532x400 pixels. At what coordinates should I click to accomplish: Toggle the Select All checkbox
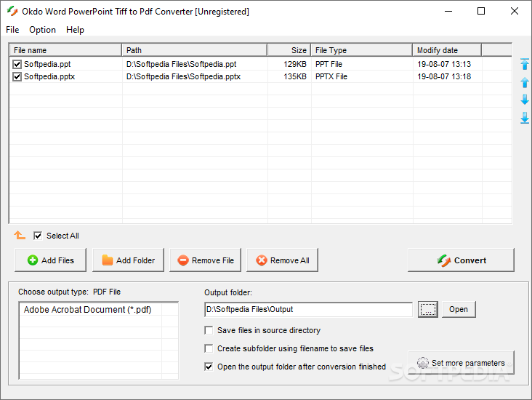pos(38,236)
